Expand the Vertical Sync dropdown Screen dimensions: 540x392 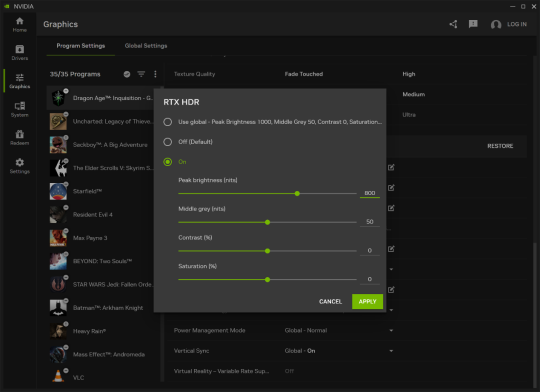[391, 351]
